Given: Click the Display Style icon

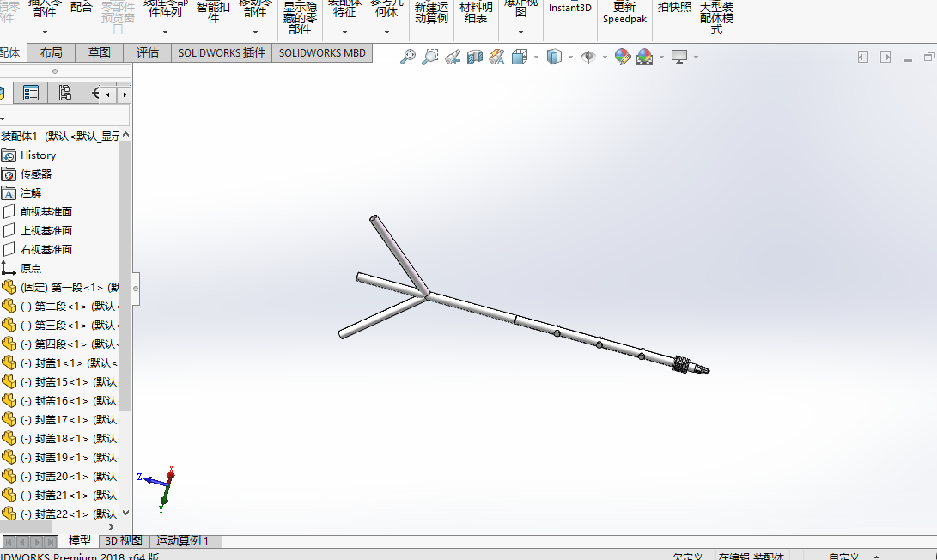Looking at the screenshot, I should pos(555,57).
